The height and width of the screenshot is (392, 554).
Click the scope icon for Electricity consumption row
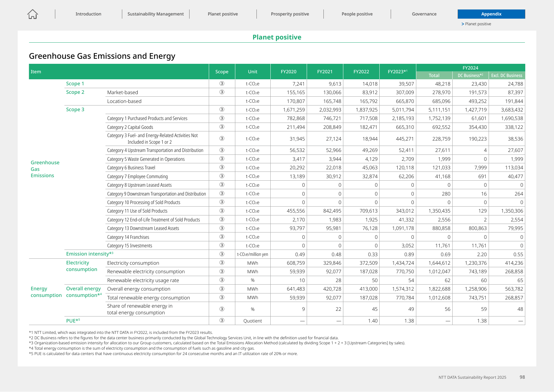(222, 263)
